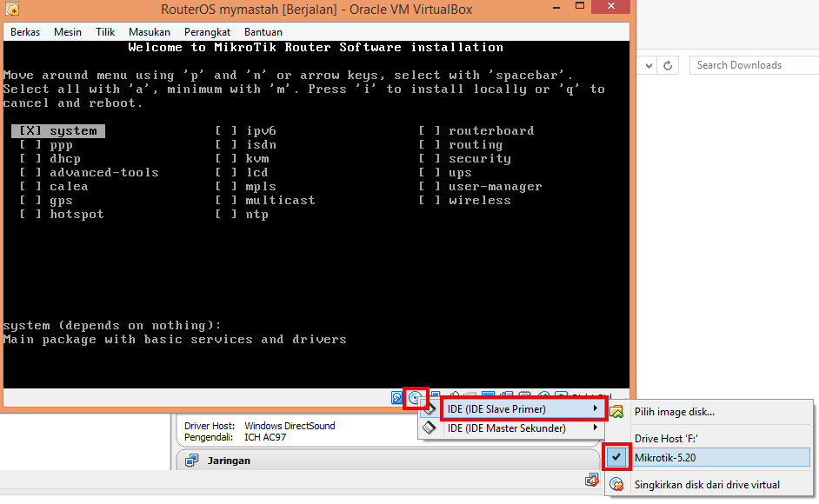This screenshot has width=819, height=504.
Task: Click the 'multicast' package label
Action: pyautogui.click(x=281, y=201)
